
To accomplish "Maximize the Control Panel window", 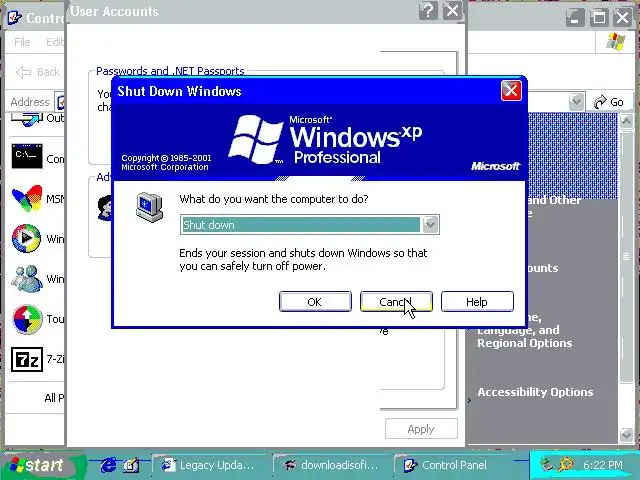I will tap(599, 18).
